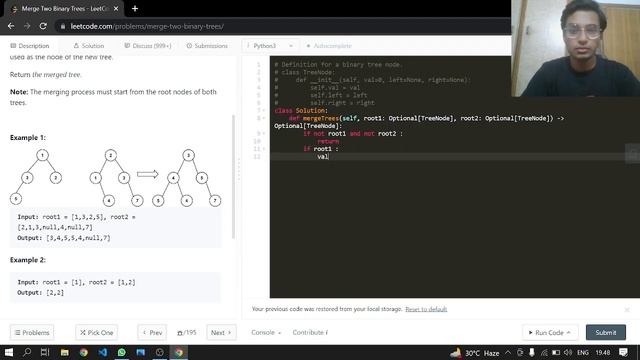
Task: Dismiss the restored code notice
Action: click(x=627, y=310)
